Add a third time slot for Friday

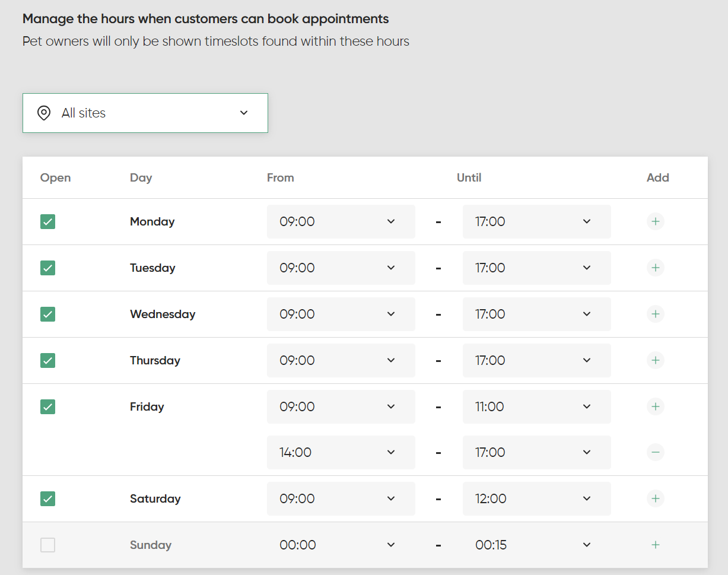655,407
